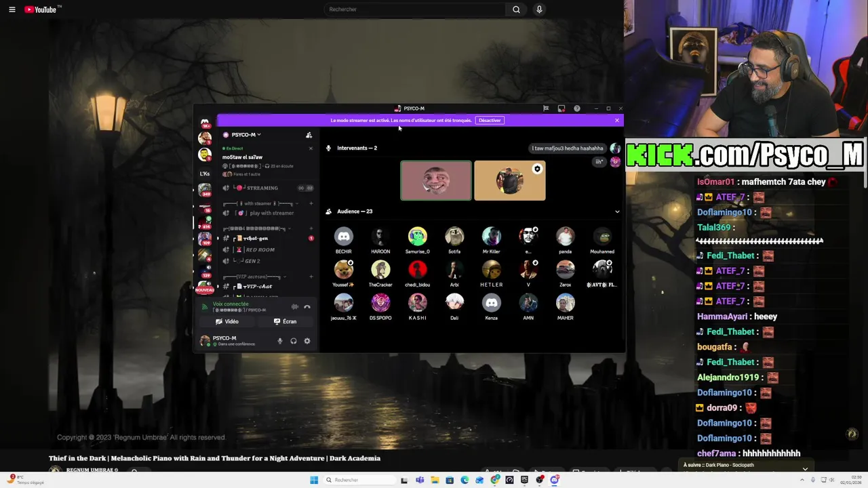The width and height of the screenshot is (868, 488).
Task: Share screen with Écran button
Action: coord(285,321)
